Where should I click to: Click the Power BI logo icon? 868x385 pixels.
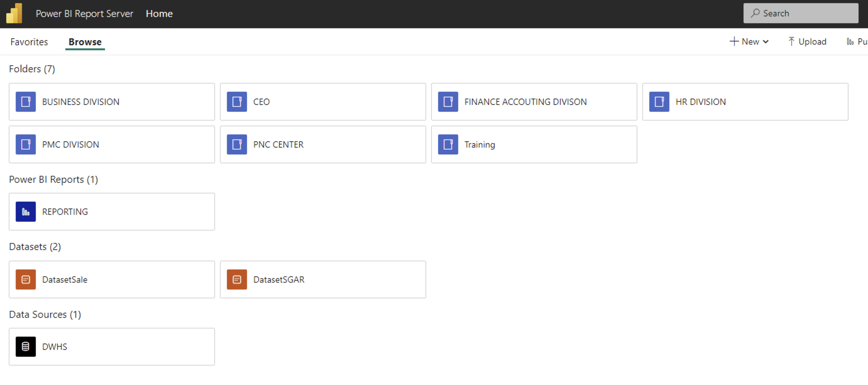click(x=14, y=14)
